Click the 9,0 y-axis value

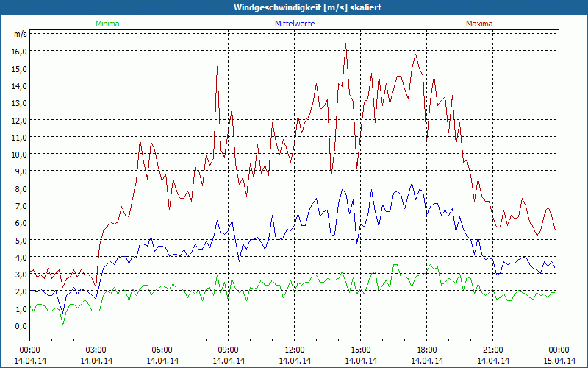[x=22, y=171]
